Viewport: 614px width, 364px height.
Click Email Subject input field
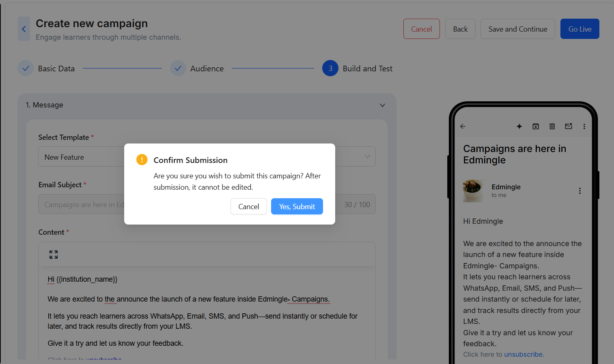(x=207, y=204)
